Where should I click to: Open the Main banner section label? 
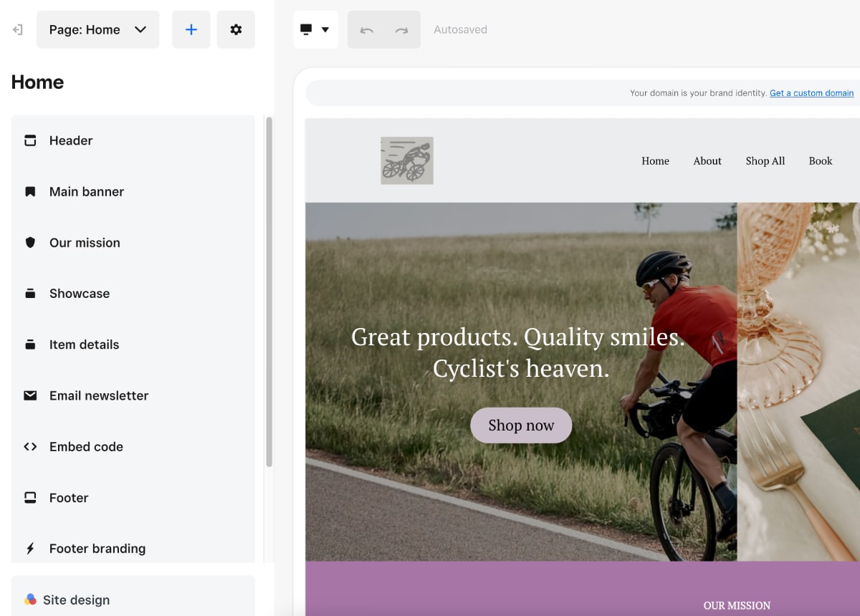tap(87, 191)
